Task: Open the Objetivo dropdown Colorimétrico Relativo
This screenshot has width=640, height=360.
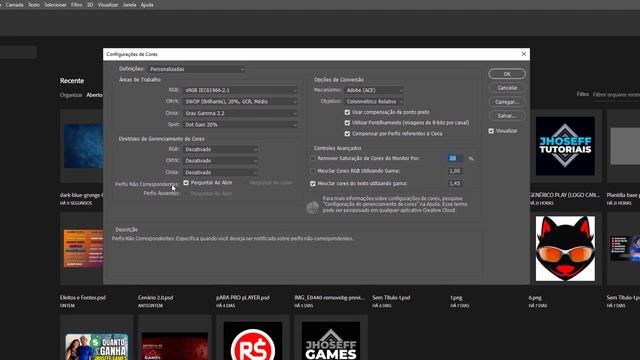Action: click(374, 102)
